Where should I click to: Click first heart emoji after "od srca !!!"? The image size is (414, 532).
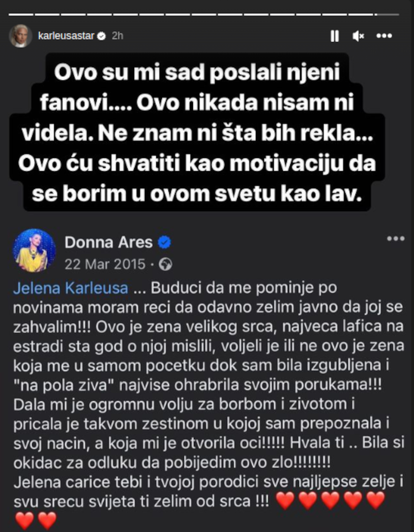tap(285, 501)
